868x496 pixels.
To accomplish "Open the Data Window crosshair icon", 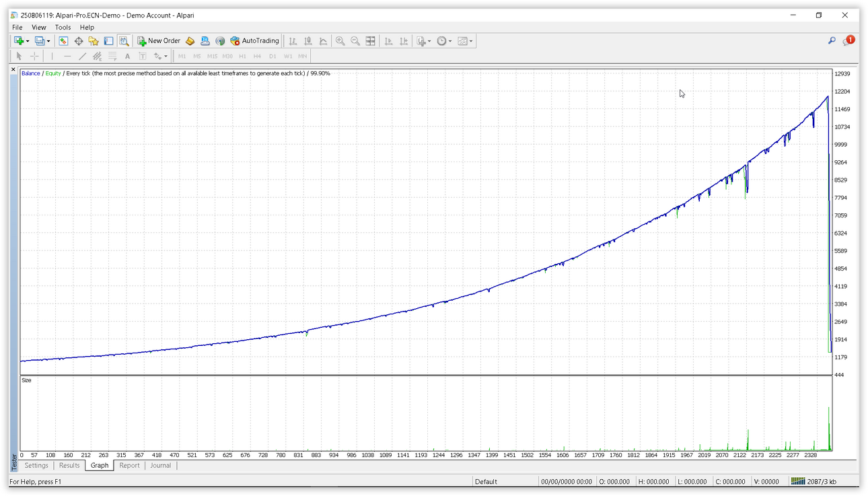I will [79, 41].
